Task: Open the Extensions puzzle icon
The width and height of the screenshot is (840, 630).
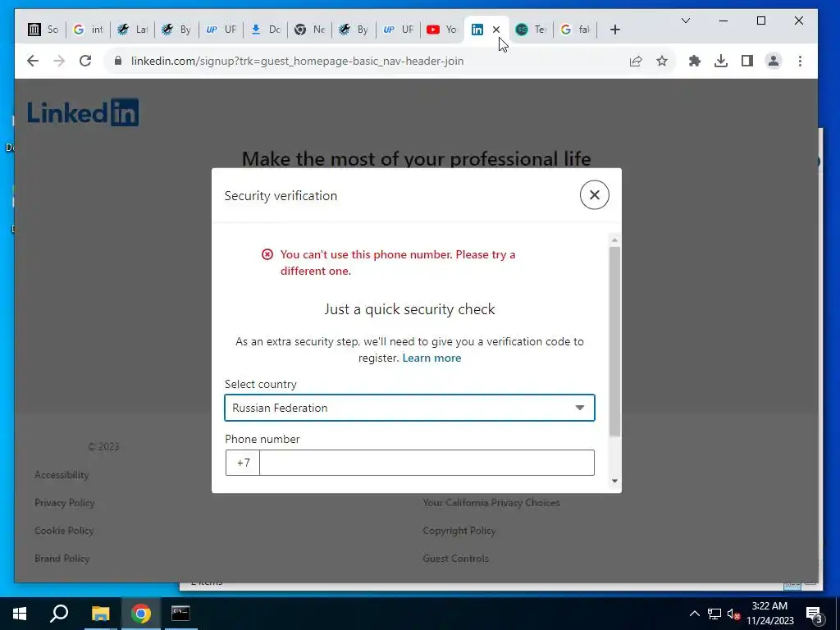Action: [694, 61]
